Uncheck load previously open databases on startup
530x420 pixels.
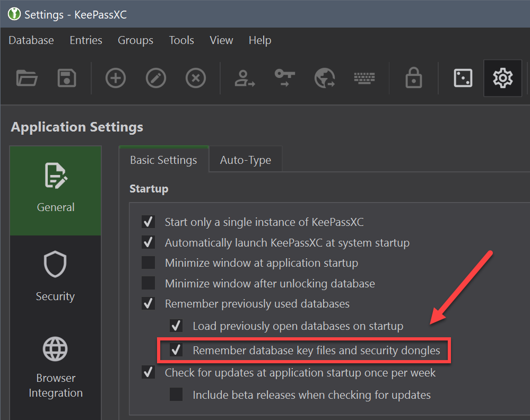click(x=176, y=326)
